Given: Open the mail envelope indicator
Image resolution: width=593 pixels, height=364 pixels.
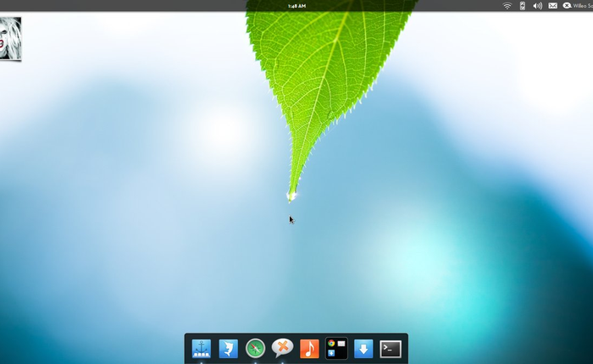Looking at the screenshot, I should pyautogui.click(x=553, y=6).
